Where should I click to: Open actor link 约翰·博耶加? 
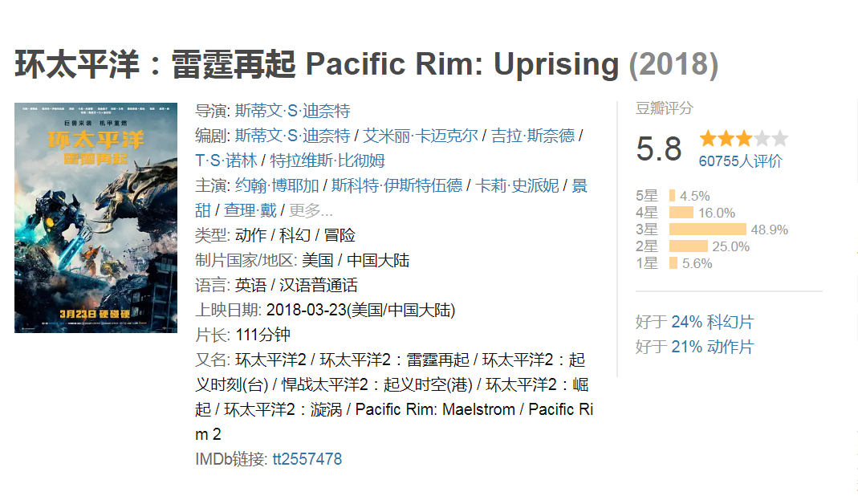tap(277, 185)
